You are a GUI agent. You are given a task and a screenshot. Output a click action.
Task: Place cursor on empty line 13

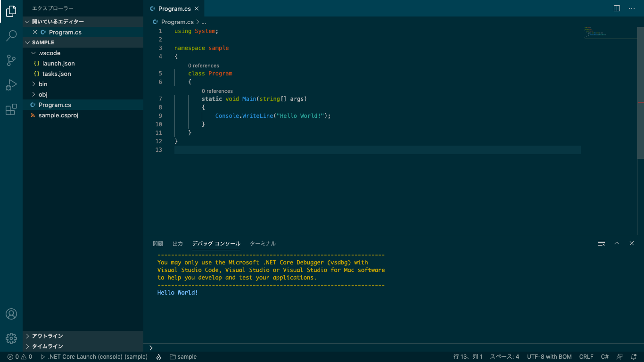point(377,150)
